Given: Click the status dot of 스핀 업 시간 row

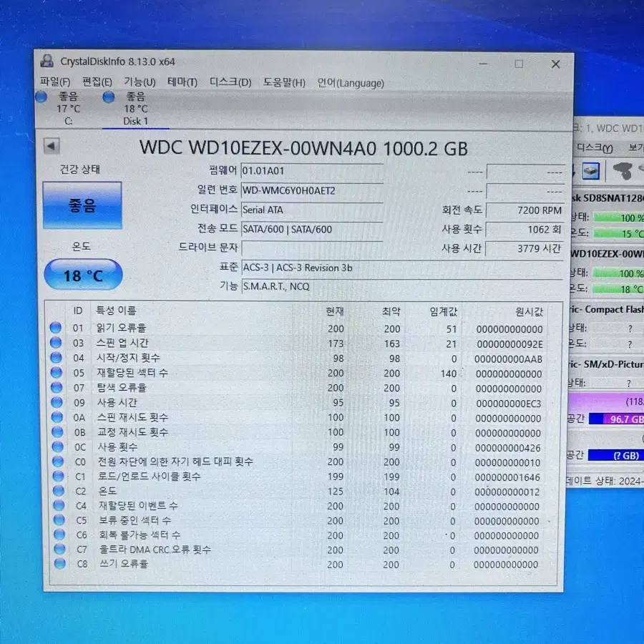Looking at the screenshot, I should pos(56,342).
